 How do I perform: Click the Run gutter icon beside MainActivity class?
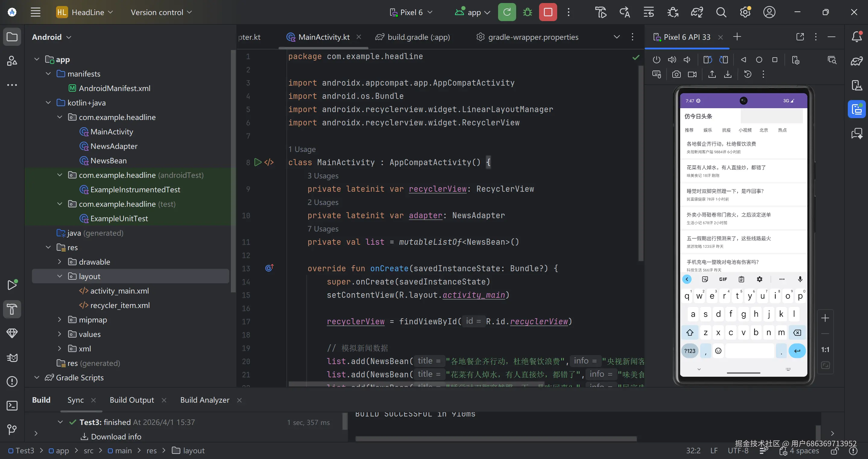pyautogui.click(x=258, y=162)
